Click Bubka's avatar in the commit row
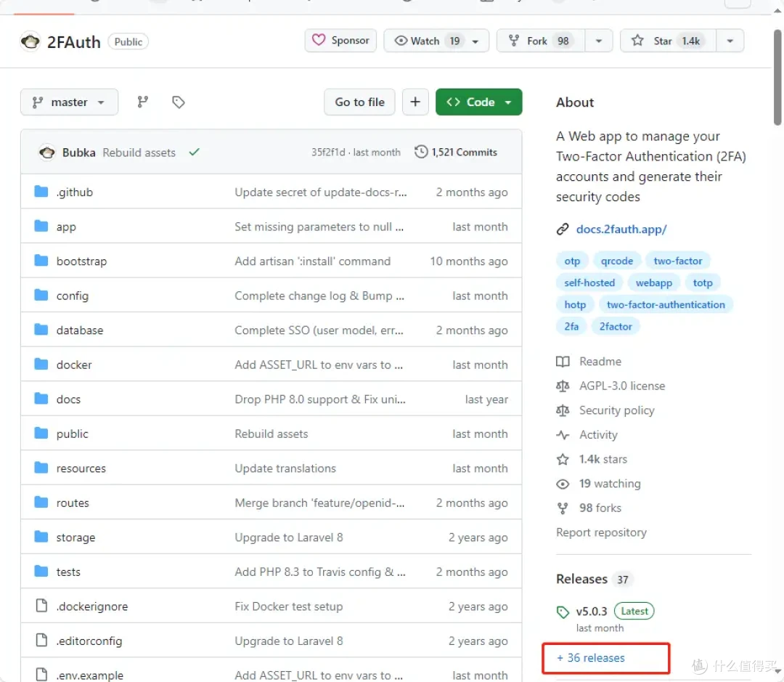The width and height of the screenshot is (784, 682). point(47,152)
